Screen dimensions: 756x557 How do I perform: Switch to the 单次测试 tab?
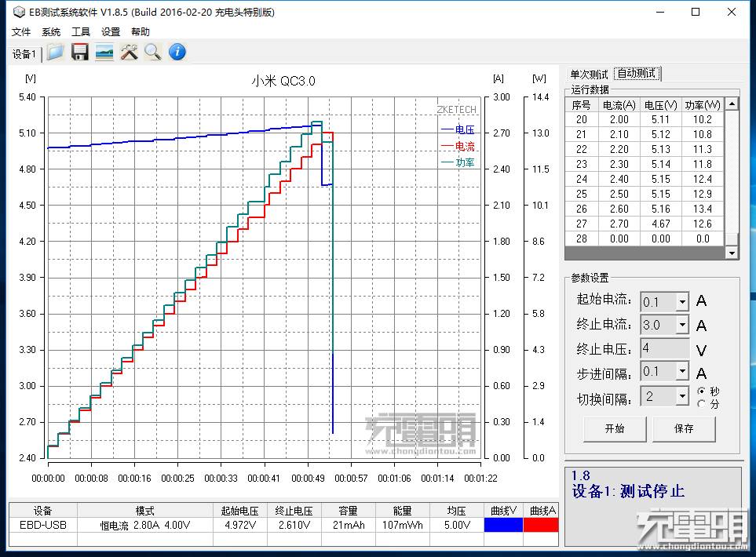tap(589, 75)
